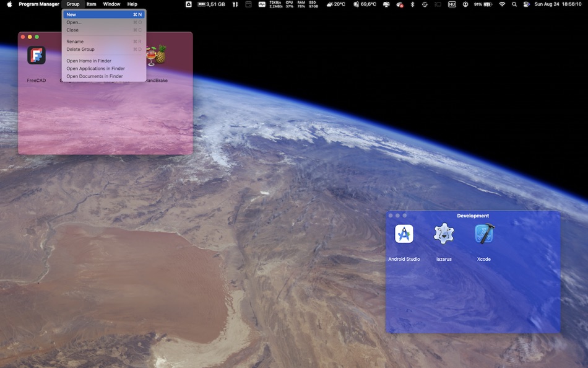This screenshot has width=588, height=368.
Task: Click the RAM 78% readout
Action: click(301, 4)
